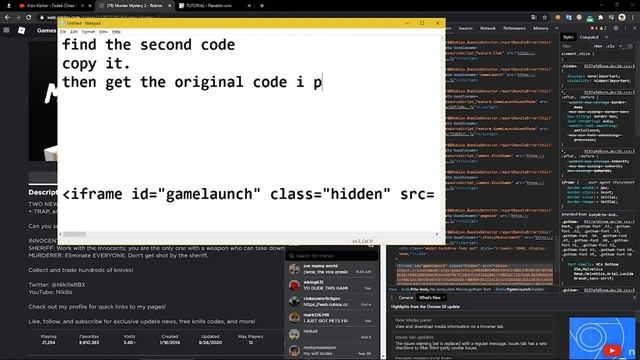Click the Notepad title bar icon
The image size is (640, 360).
63,23
